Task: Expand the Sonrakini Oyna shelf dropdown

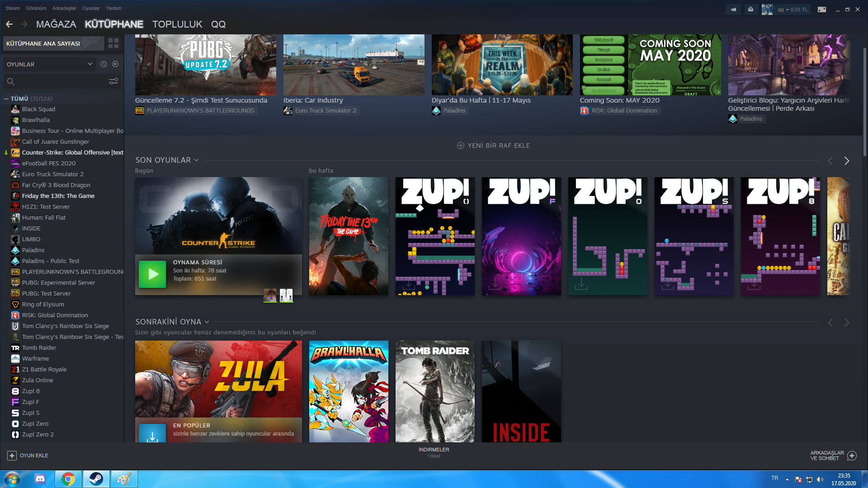Action: [207, 322]
